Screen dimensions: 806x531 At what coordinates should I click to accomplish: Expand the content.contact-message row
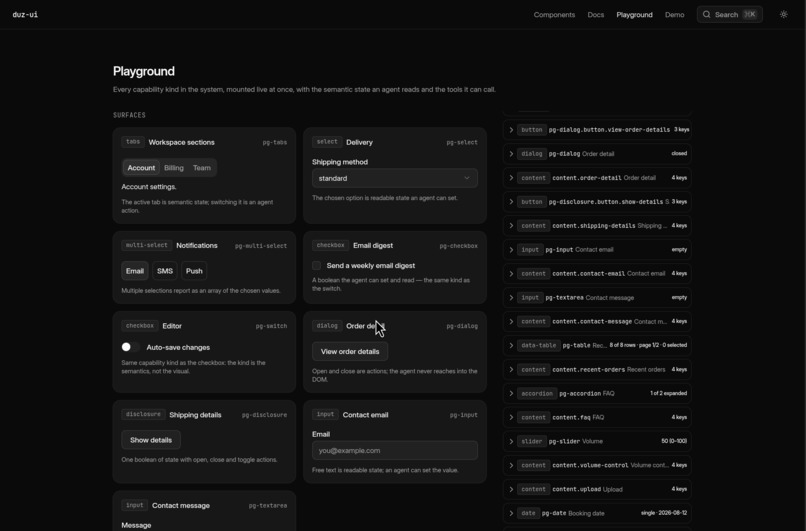click(x=597, y=321)
